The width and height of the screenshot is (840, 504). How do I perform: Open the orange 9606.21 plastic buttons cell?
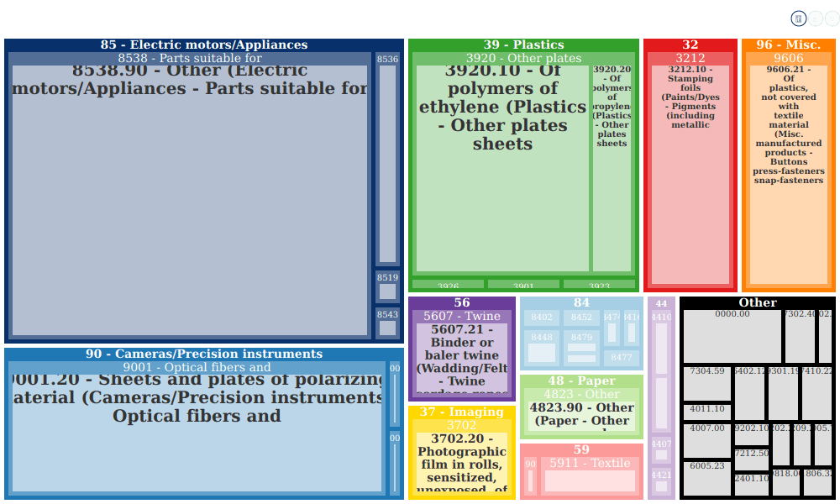click(x=789, y=175)
